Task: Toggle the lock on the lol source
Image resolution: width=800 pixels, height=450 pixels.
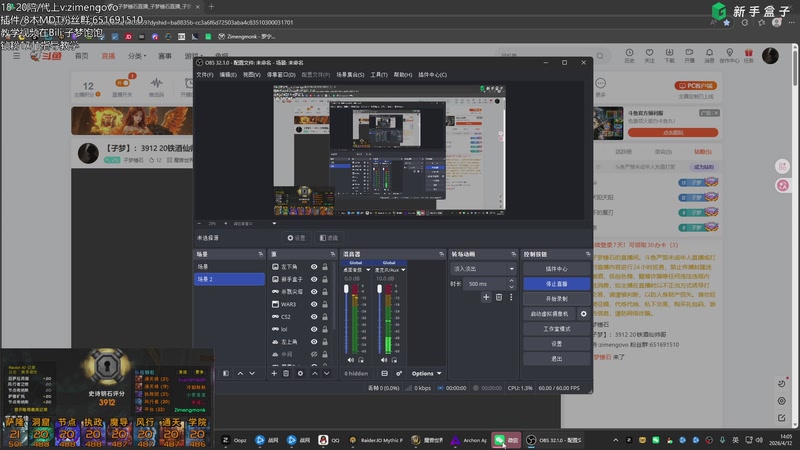Action: [x=327, y=329]
